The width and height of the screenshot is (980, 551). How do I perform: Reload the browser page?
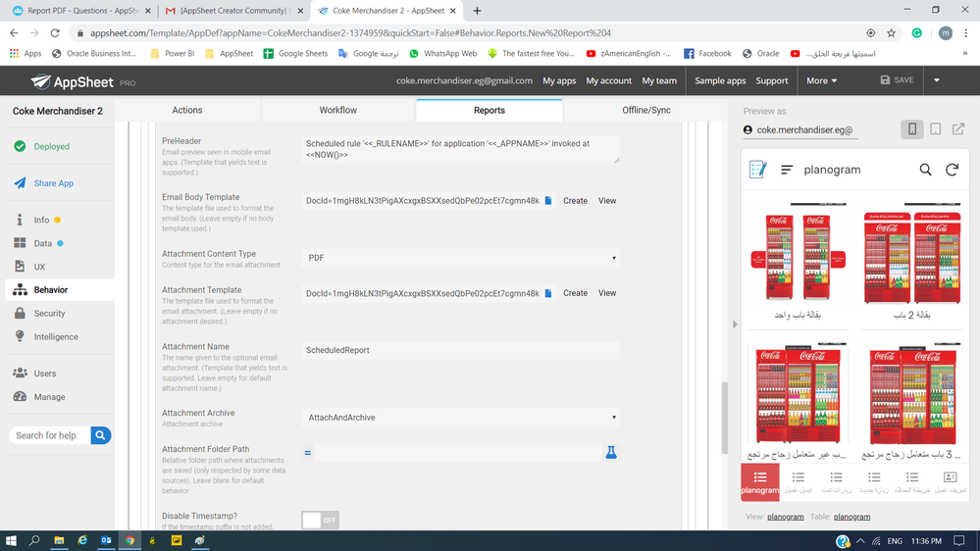55,33
